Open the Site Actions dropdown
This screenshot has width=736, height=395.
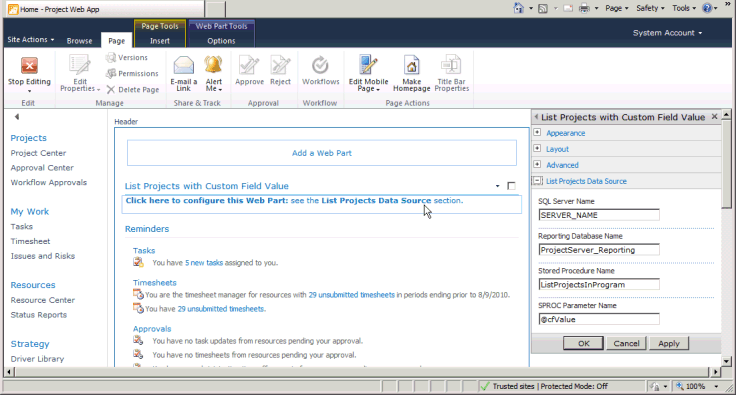31,39
